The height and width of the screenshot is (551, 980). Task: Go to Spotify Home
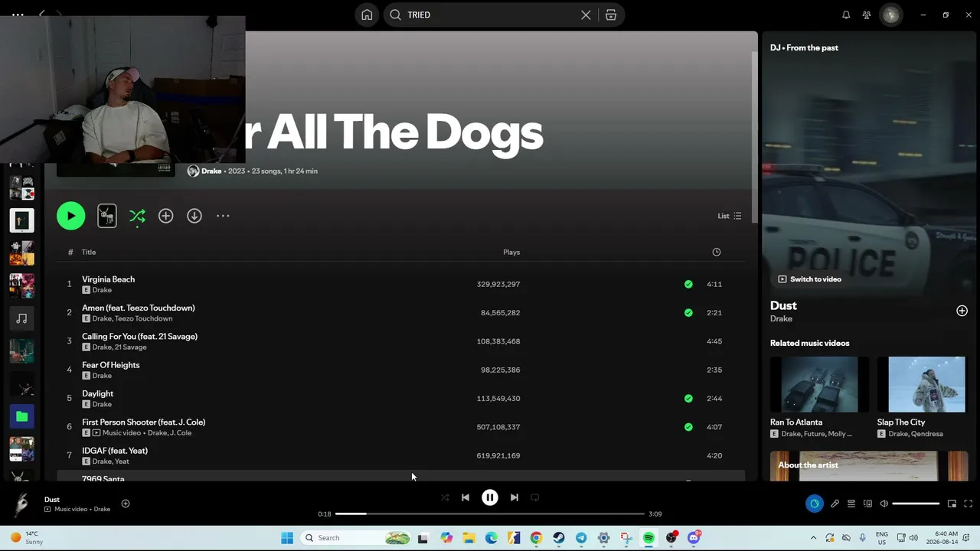pyautogui.click(x=367, y=15)
